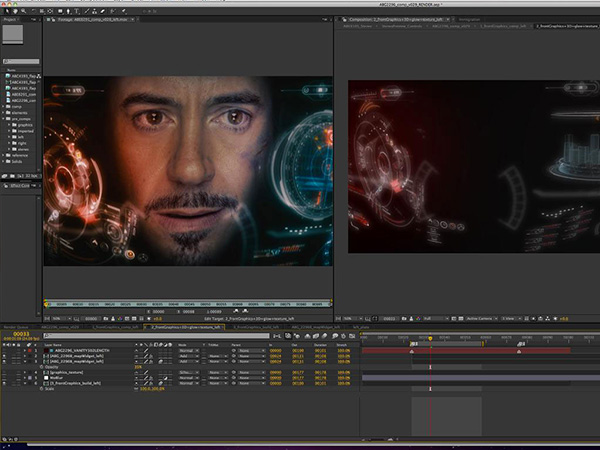Image resolution: width=600 pixels, height=450 pixels.
Task: Toggle 3D switch on layer 3
Action: tap(170, 361)
